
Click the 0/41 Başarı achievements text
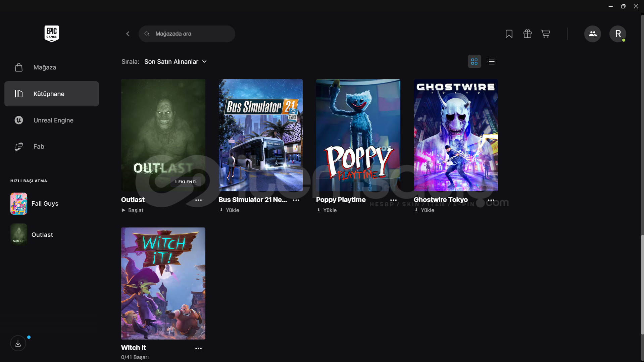pyautogui.click(x=135, y=357)
